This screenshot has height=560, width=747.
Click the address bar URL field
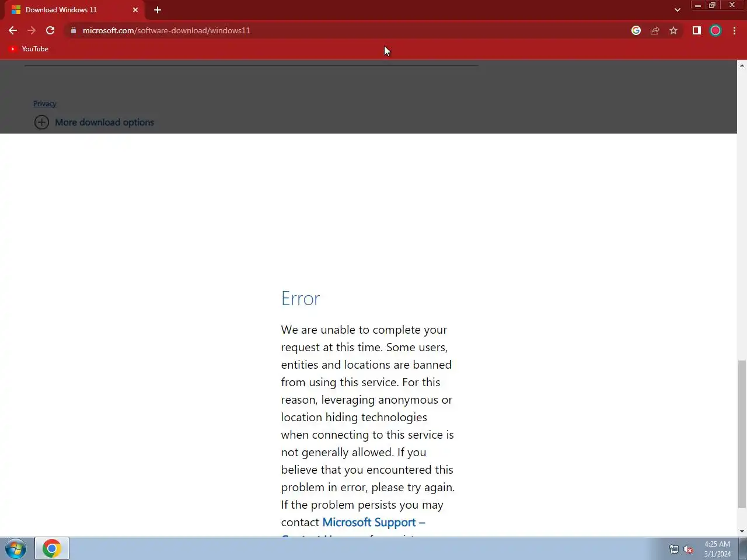(350, 30)
